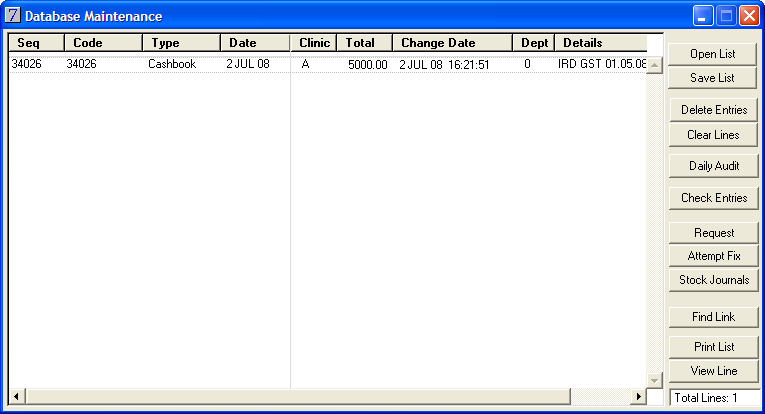Click the Date column header
Image resolution: width=765 pixels, height=414 pixels.
[255, 43]
